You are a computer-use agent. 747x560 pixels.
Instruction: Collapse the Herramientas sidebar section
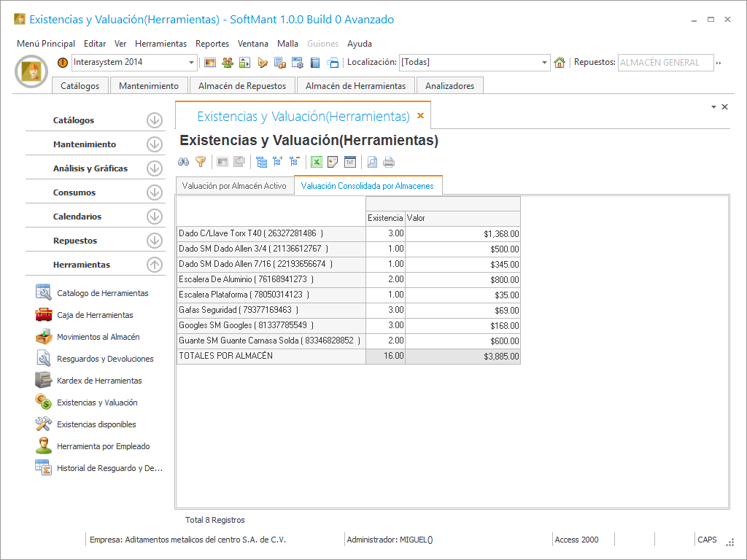[154, 265]
